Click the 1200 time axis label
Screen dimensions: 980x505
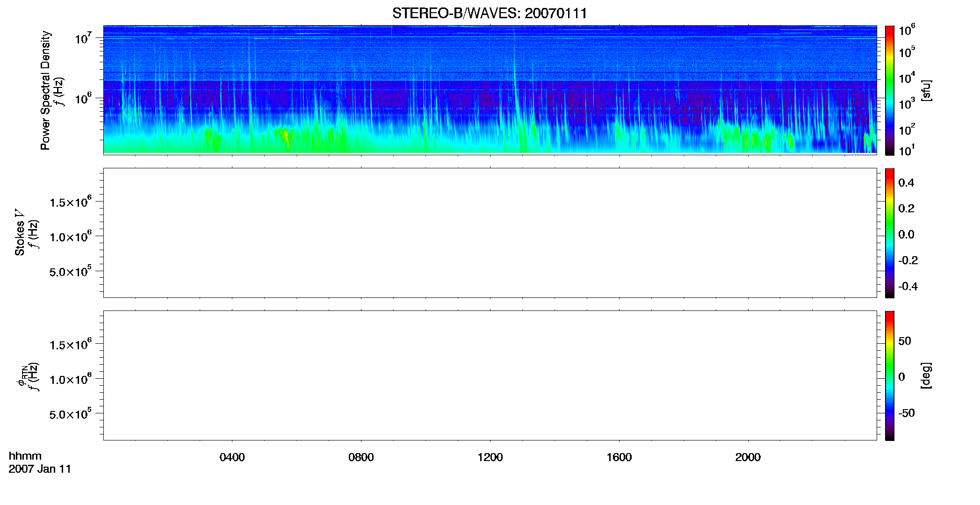coord(490,457)
